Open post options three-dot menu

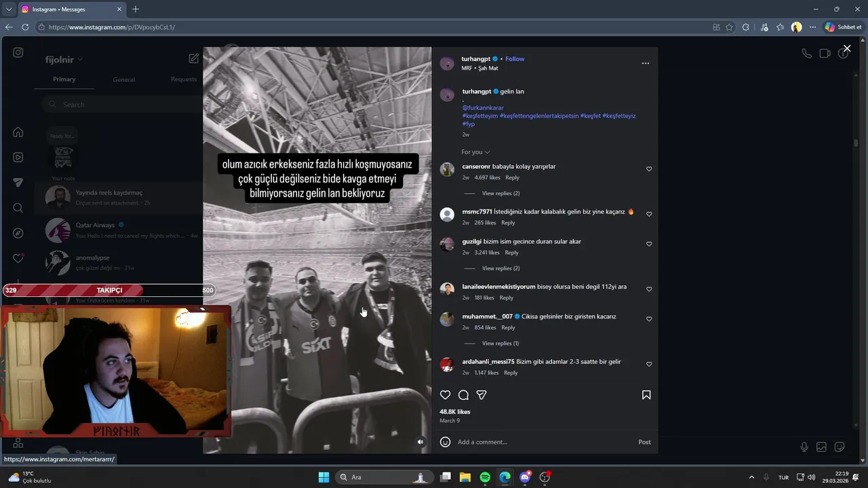coord(645,63)
